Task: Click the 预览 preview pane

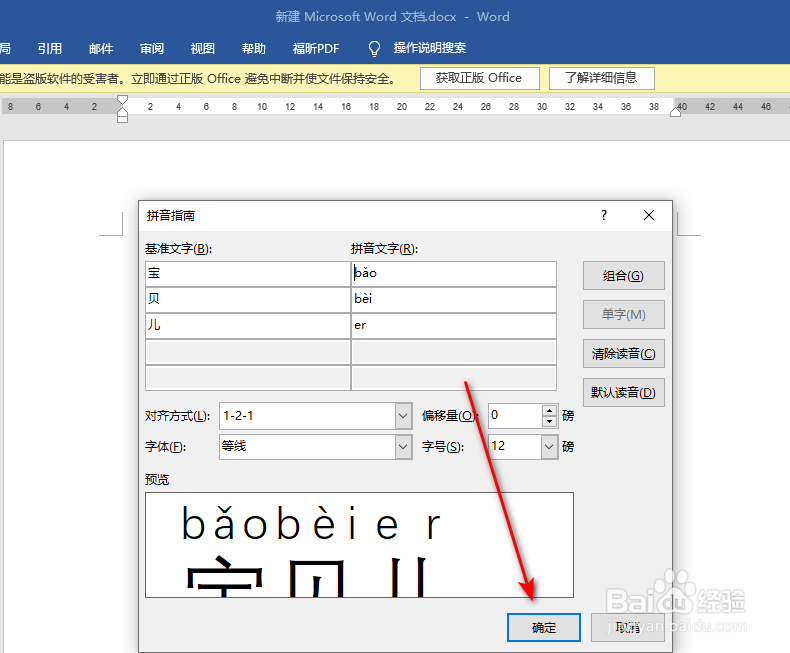Action: click(359, 545)
